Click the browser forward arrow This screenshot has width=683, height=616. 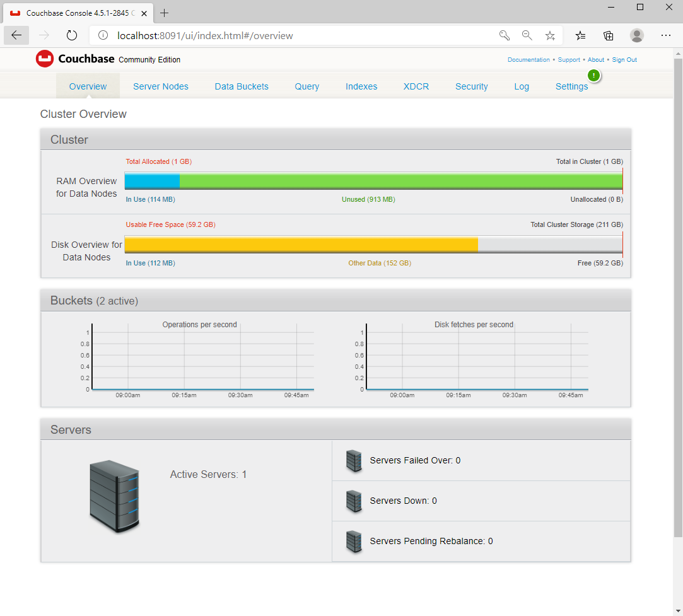[x=44, y=35]
